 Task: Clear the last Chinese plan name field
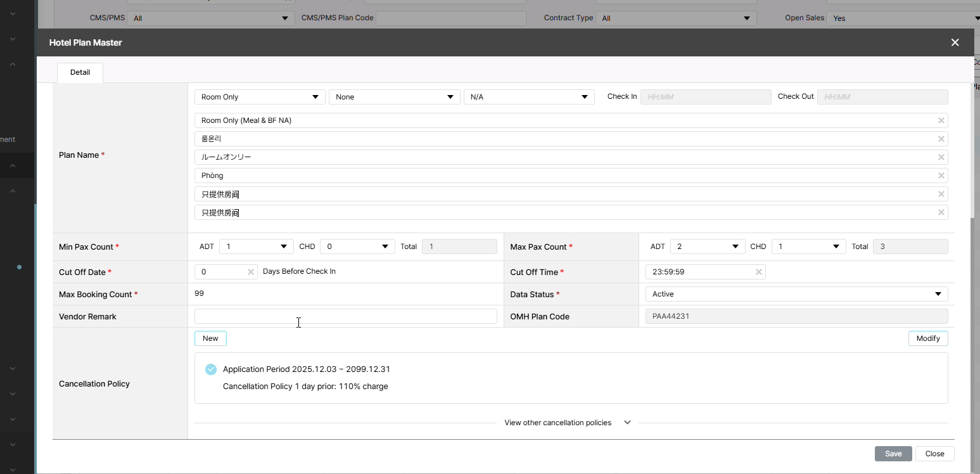941,212
